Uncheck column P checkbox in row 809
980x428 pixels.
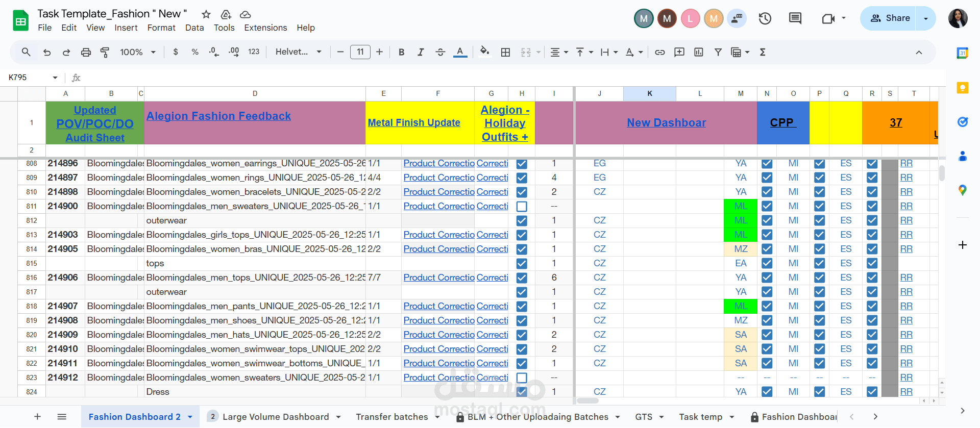[820, 178]
